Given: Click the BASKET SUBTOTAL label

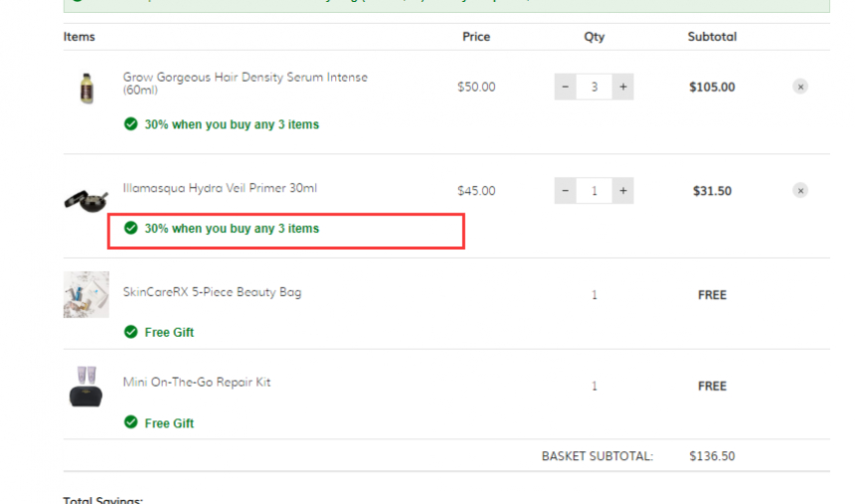Looking at the screenshot, I should pos(598,456).
